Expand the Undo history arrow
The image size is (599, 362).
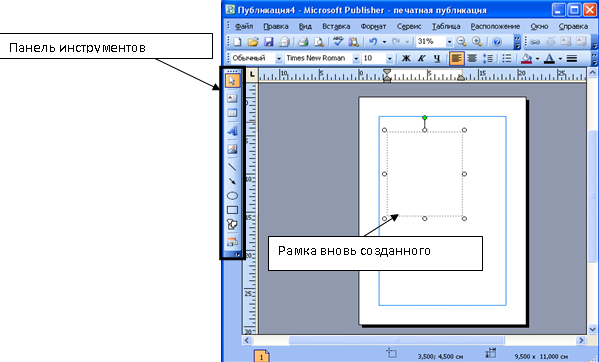[384, 42]
